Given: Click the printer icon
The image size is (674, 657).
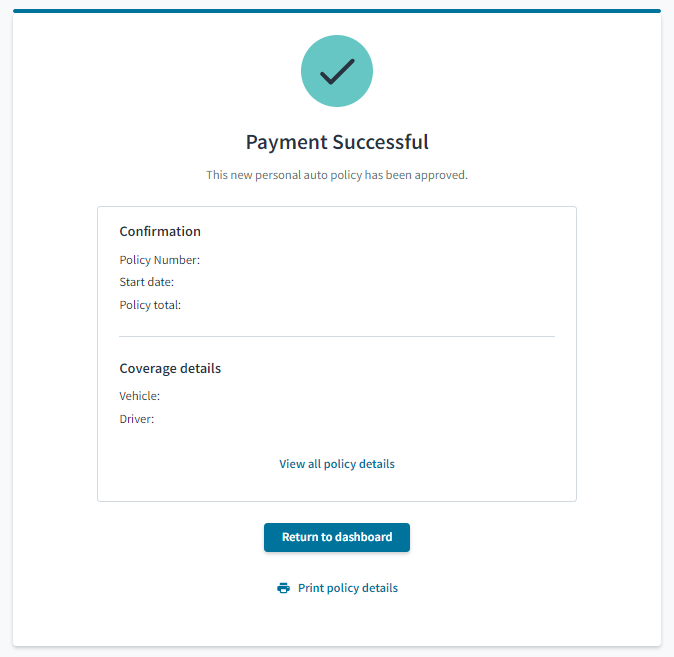Looking at the screenshot, I should 283,588.
